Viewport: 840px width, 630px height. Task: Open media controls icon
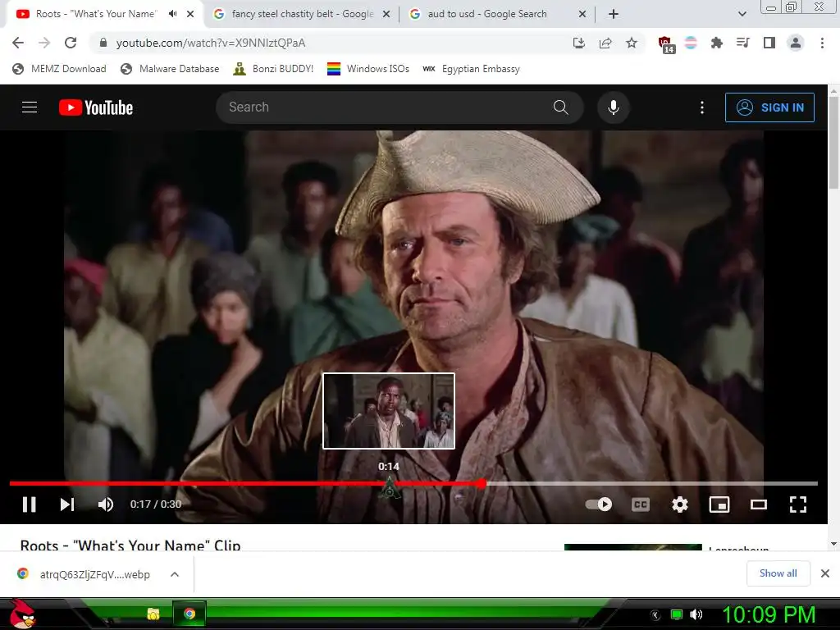tap(742, 43)
